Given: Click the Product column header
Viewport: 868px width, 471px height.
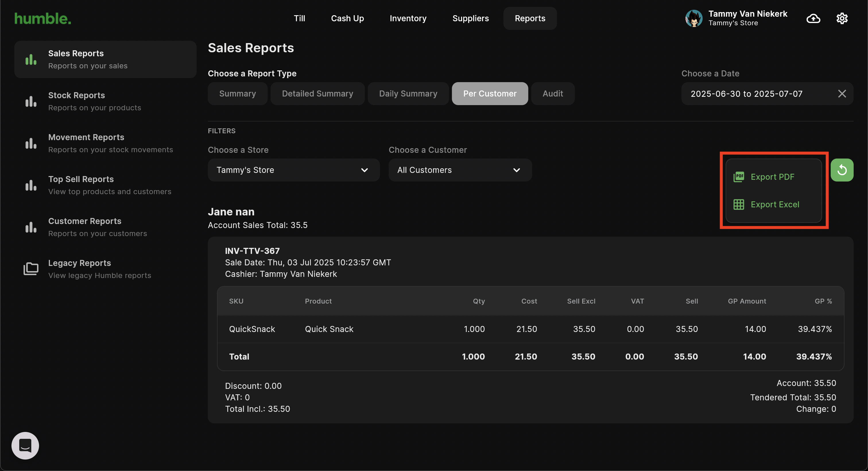Looking at the screenshot, I should click(318, 301).
